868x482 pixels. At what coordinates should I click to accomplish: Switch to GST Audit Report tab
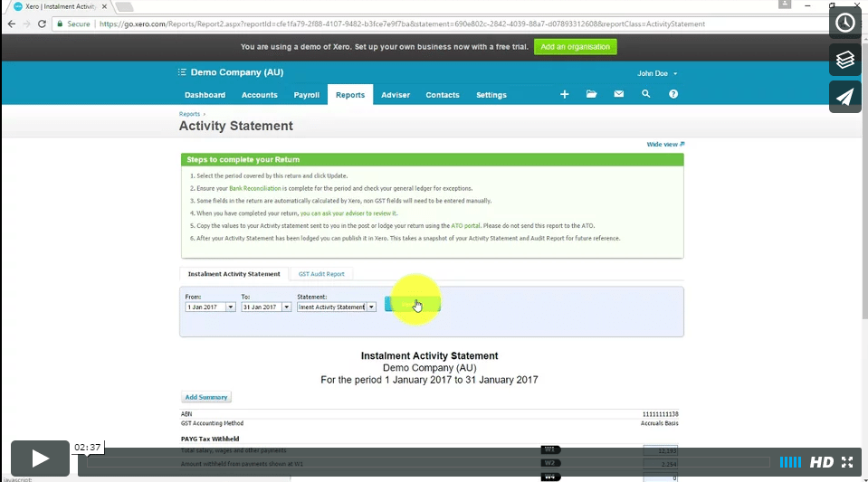pos(321,274)
